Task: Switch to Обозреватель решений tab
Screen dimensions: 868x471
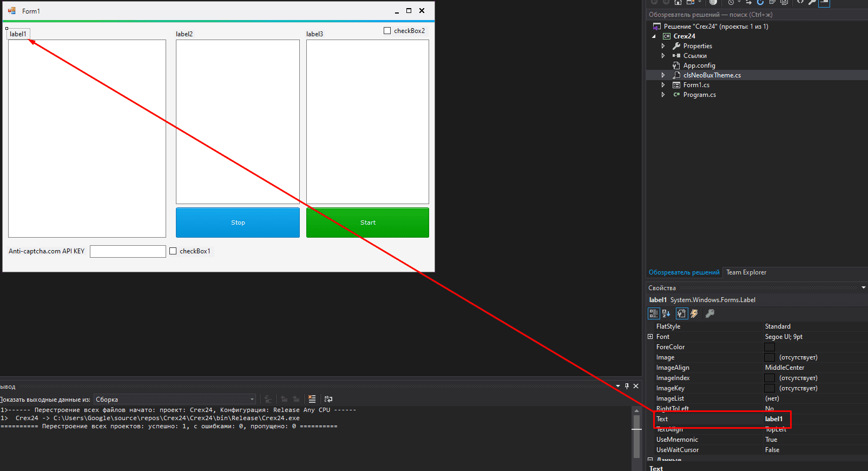Action: 684,272
